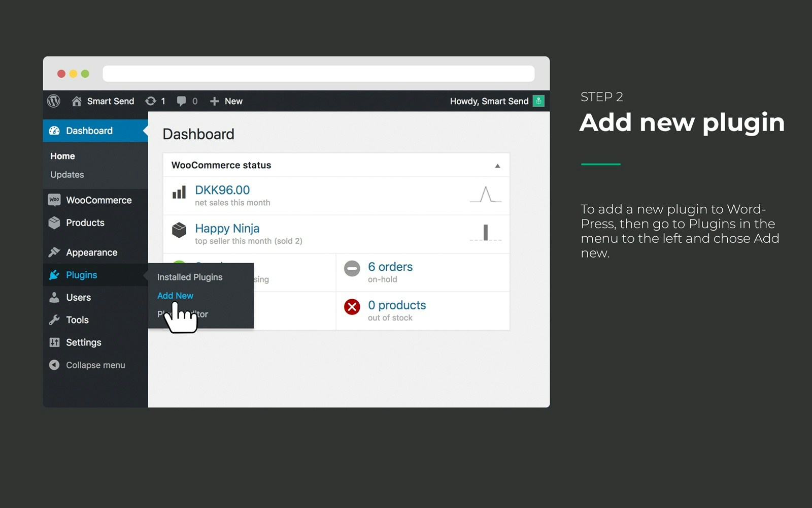Open the Add New plugin submenu entry
This screenshot has width=812, height=508.
[175, 295]
